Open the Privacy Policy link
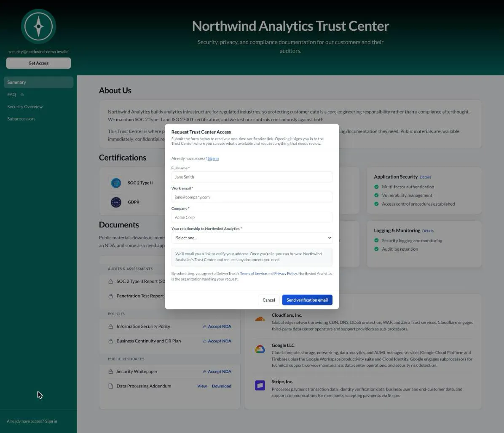The image size is (504, 433). tap(285, 274)
